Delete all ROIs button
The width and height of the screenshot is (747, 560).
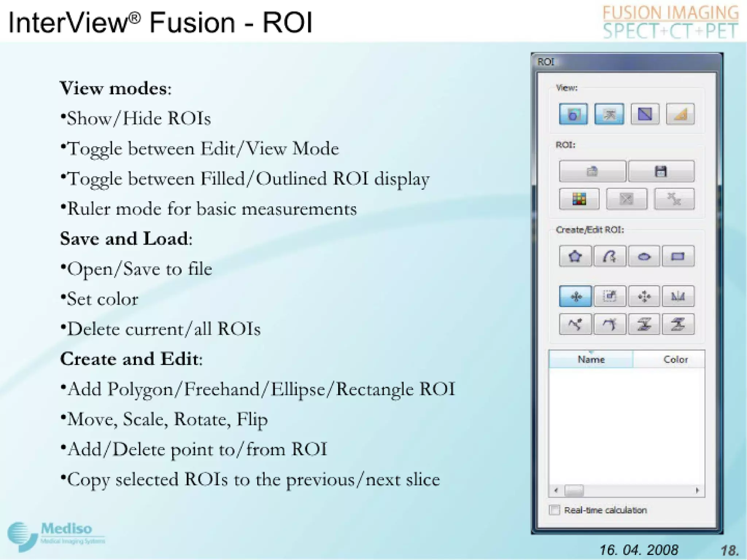(x=674, y=199)
